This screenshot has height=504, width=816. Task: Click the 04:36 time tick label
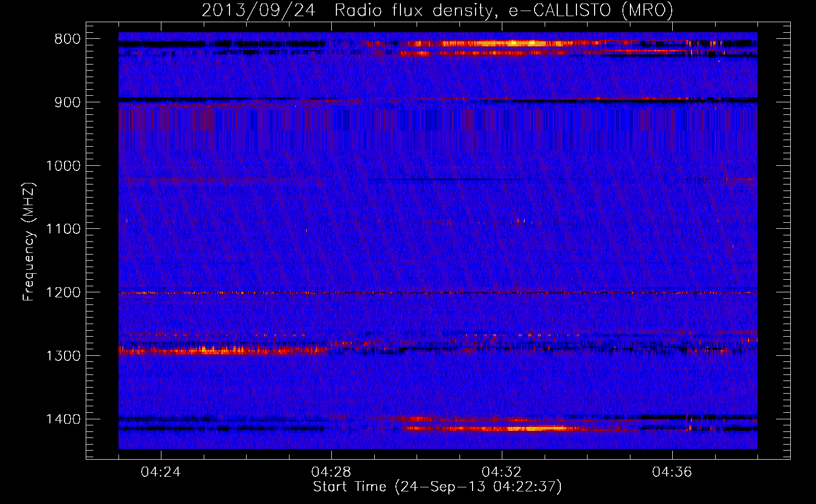[672, 472]
